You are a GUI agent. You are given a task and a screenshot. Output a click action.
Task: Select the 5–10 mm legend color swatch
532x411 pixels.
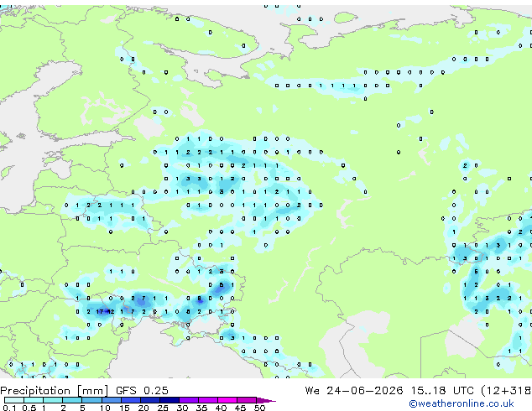pos(91,400)
